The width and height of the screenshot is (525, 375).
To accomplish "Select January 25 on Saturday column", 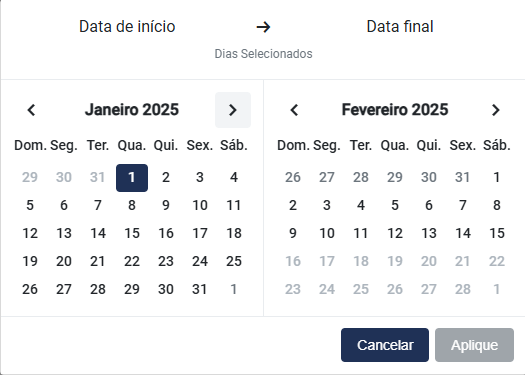I will 234,261.
